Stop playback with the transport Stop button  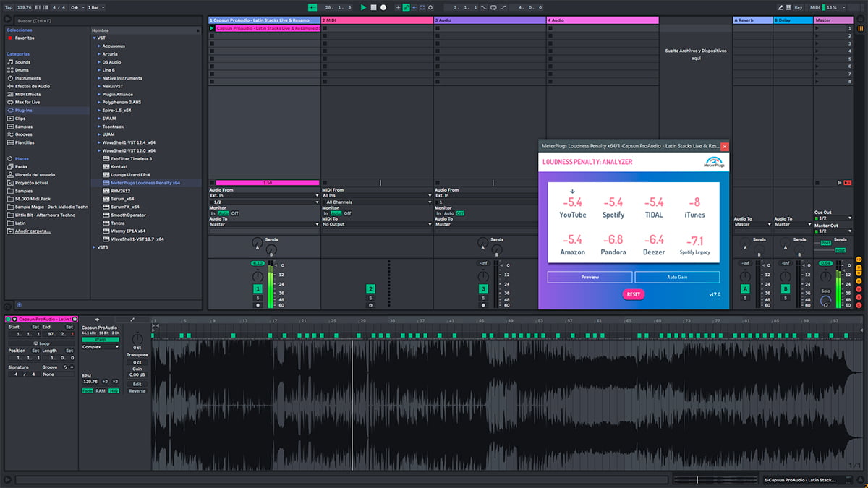pyautogui.click(x=373, y=7)
